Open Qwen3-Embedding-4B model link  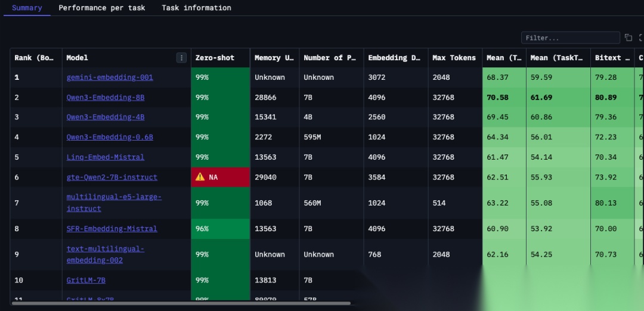[x=106, y=117]
